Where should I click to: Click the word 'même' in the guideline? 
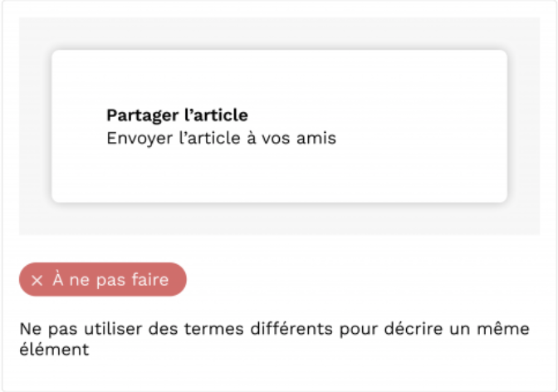(x=503, y=329)
